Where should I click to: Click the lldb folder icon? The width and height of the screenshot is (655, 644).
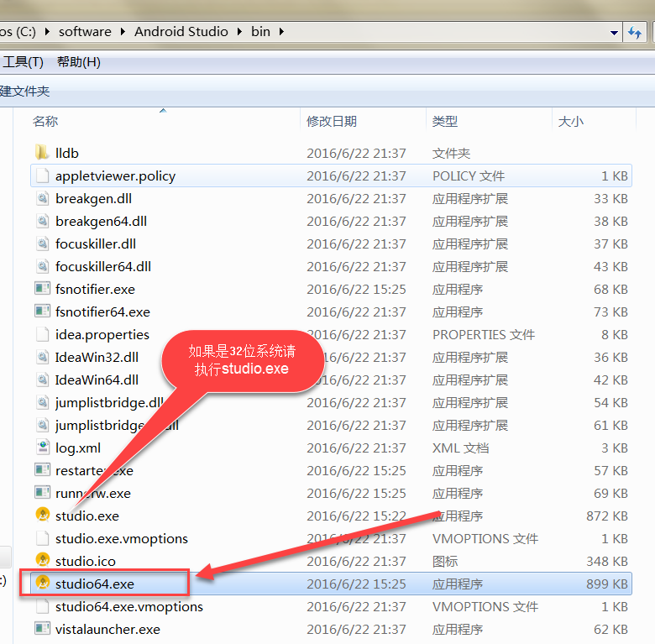[x=42, y=153]
